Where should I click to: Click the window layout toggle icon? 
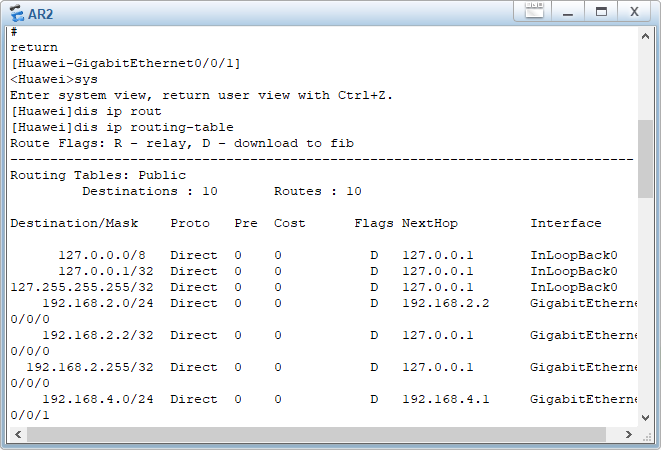click(532, 12)
